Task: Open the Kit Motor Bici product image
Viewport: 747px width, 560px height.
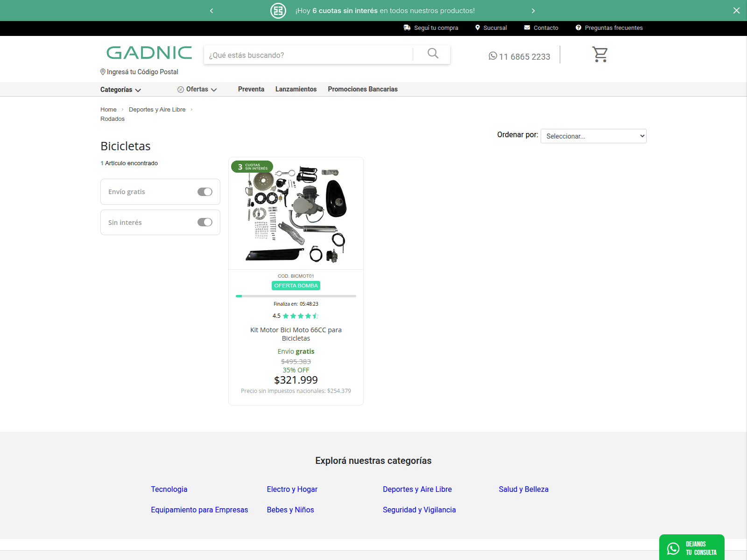Action: pyautogui.click(x=296, y=214)
